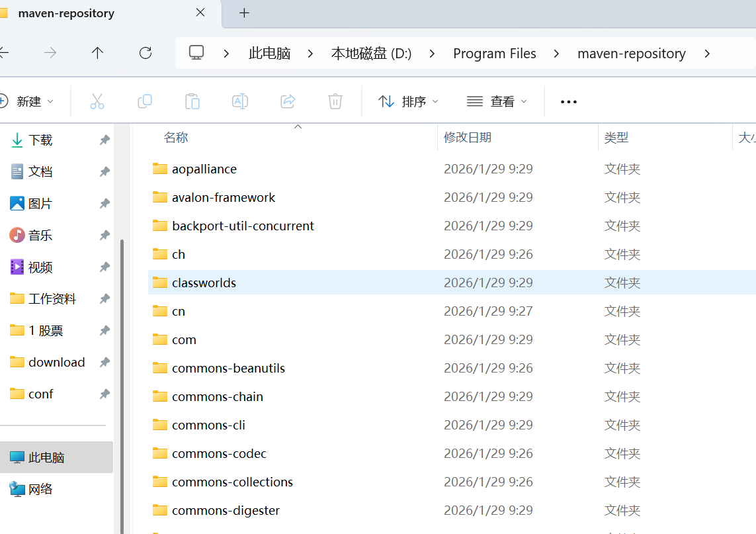
Task: Click the Rename icon in toolbar
Action: pos(240,101)
